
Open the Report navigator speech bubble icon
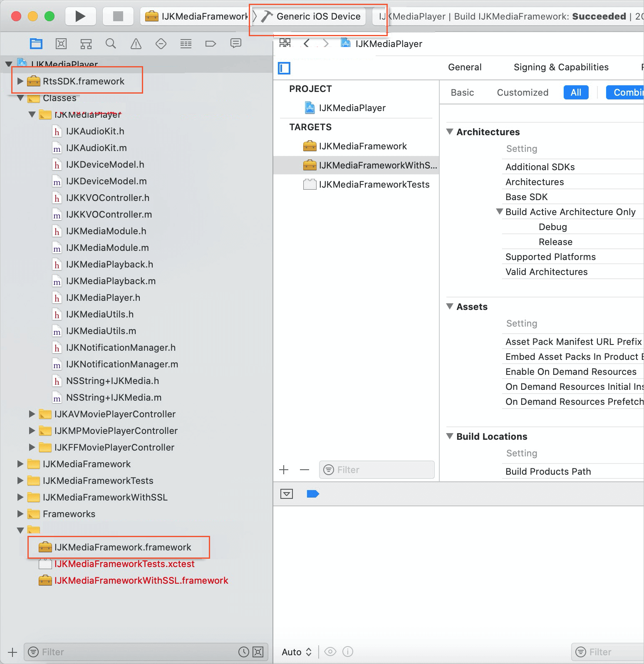click(236, 44)
